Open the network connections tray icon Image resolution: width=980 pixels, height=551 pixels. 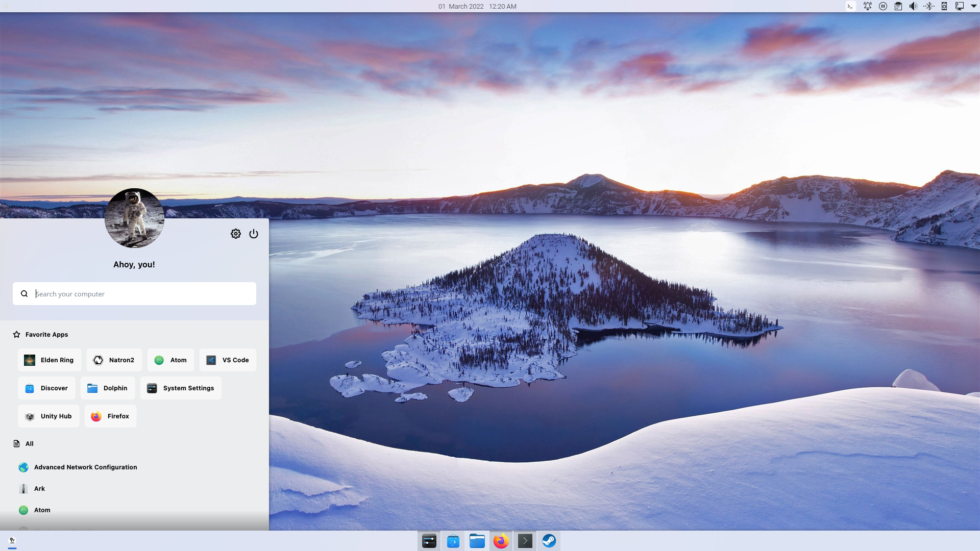[x=959, y=6]
